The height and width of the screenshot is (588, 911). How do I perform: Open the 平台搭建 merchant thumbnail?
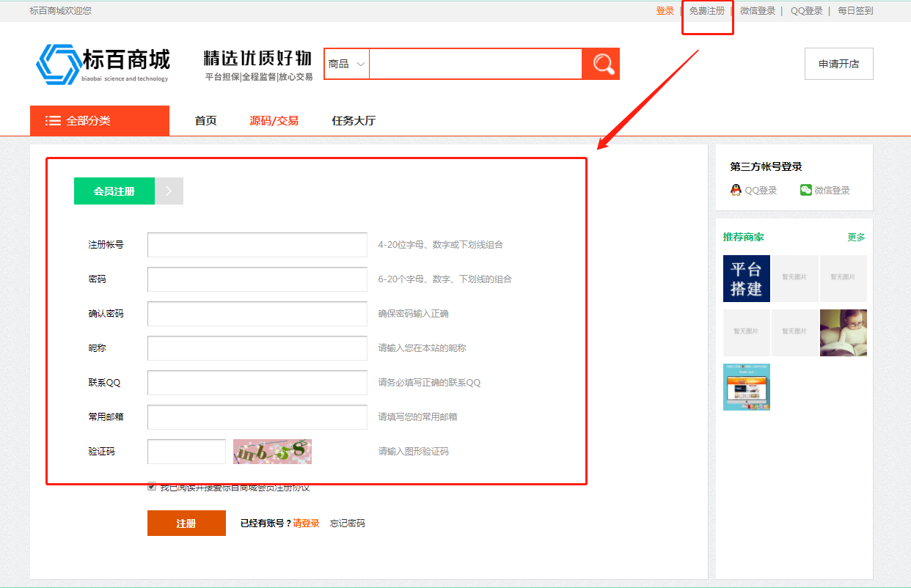746,279
